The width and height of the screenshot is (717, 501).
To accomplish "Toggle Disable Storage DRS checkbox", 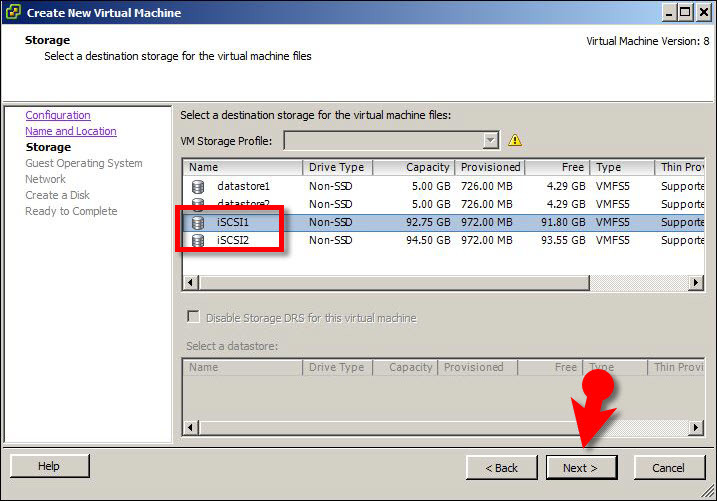I will click(193, 316).
